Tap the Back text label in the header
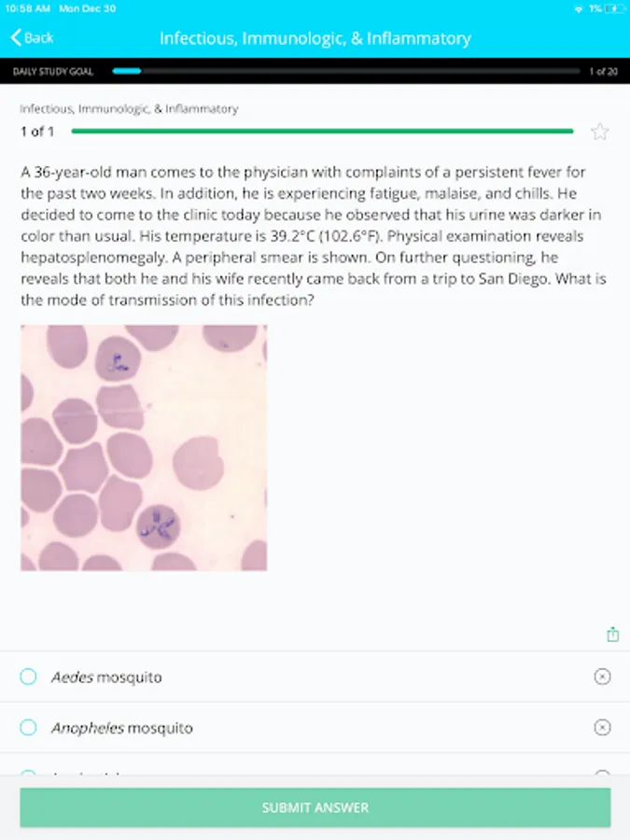Screen dimensions: 630x840 [x=39, y=37]
